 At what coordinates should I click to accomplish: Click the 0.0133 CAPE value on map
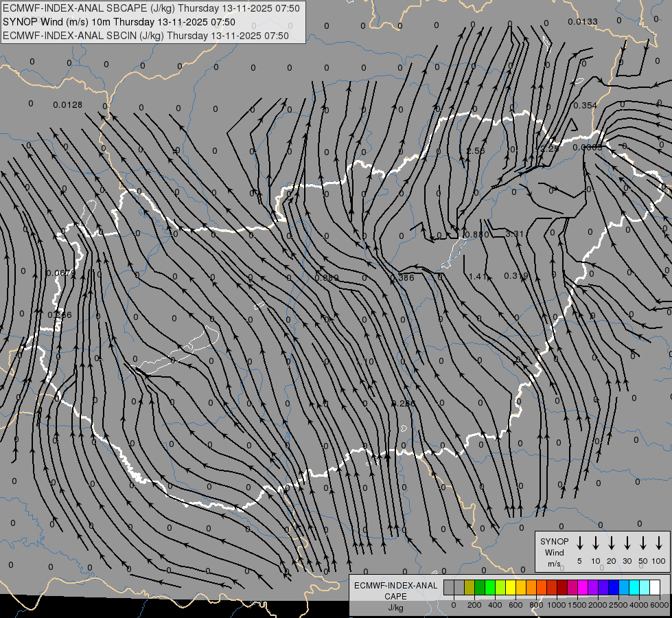(x=583, y=21)
